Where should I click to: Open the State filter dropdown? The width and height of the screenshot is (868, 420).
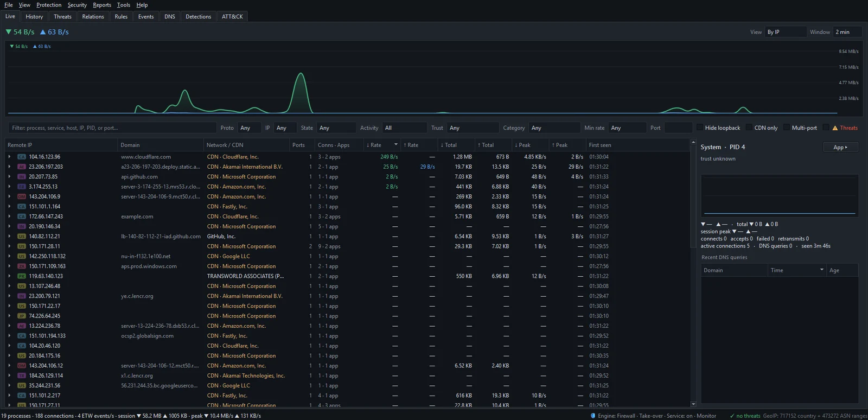[x=336, y=128]
